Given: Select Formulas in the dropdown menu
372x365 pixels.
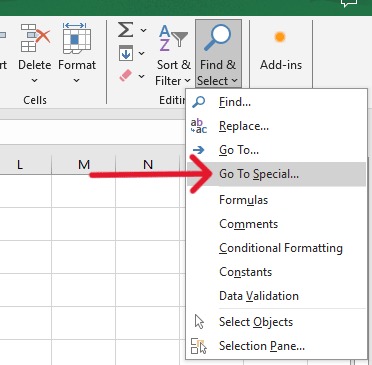Looking at the screenshot, I should [x=276, y=200].
